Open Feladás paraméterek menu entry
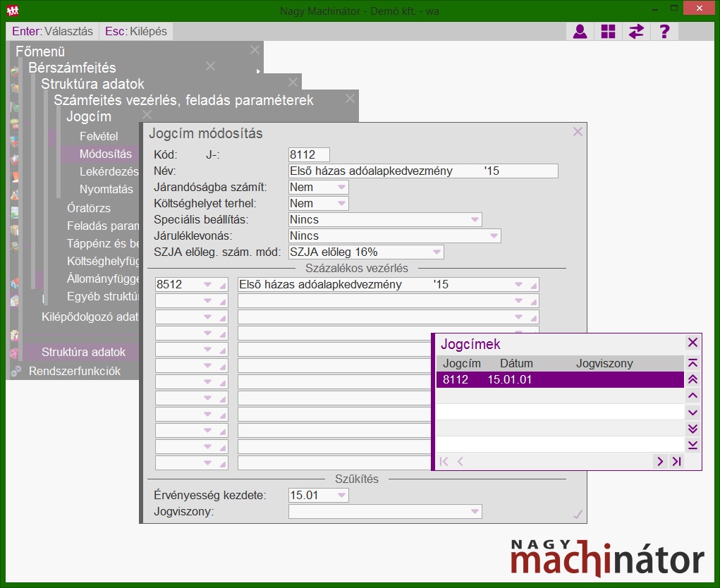 pos(103,226)
